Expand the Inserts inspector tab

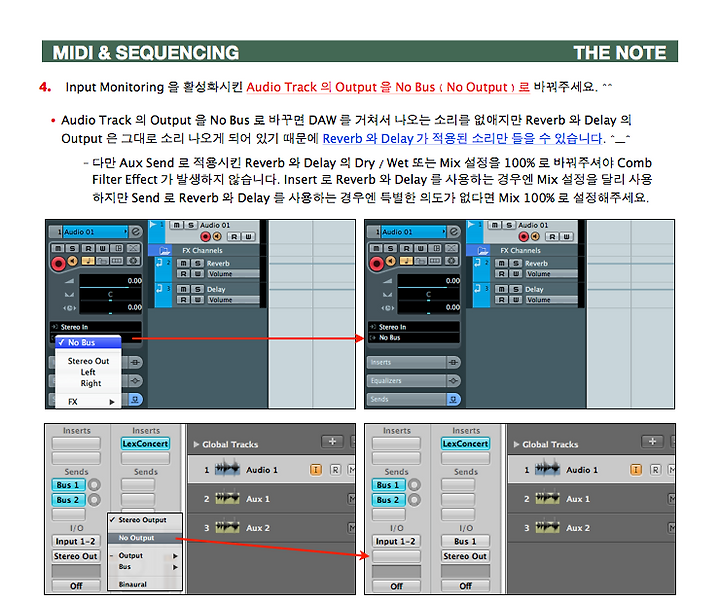coord(406,362)
